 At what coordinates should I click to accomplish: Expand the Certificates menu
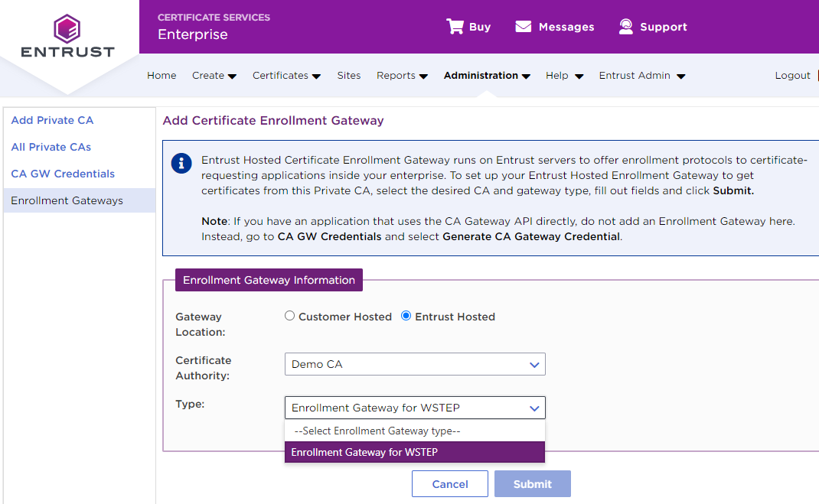(286, 76)
